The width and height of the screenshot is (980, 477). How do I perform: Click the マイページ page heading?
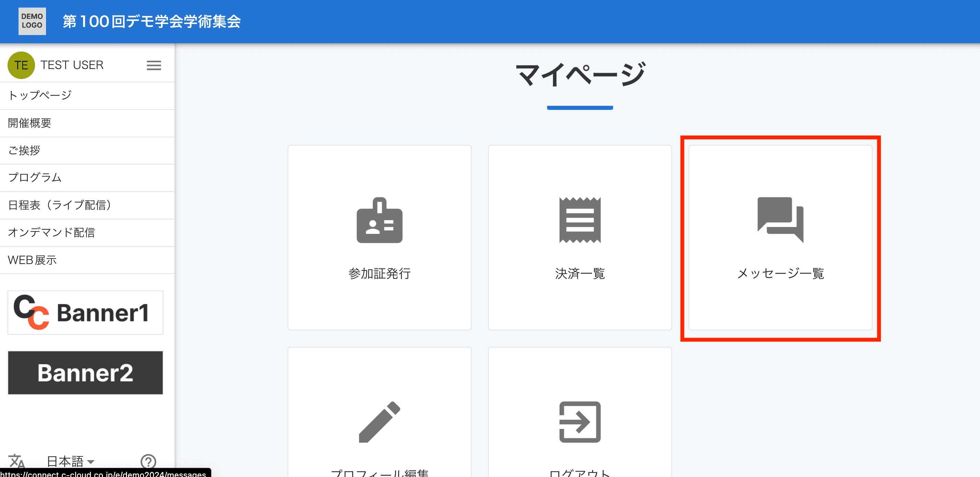580,75
